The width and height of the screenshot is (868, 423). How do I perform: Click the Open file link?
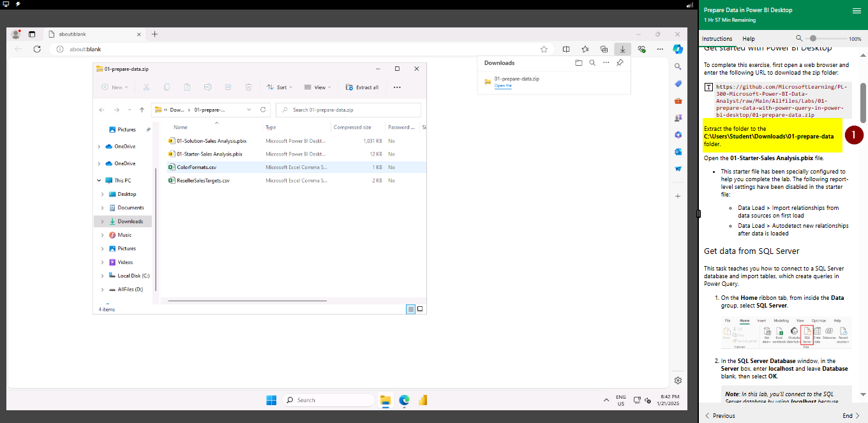[503, 85]
